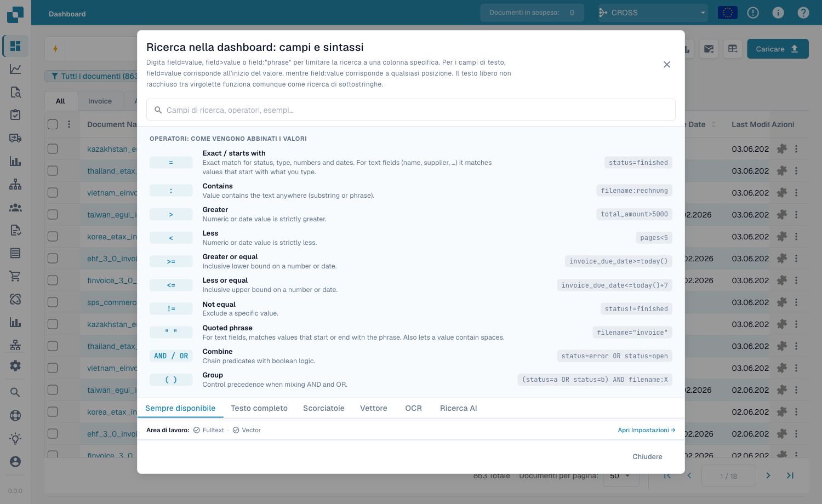Screen dimensions: 822x504
Task: Jump to the last page arrow
Action: coord(790,476)
